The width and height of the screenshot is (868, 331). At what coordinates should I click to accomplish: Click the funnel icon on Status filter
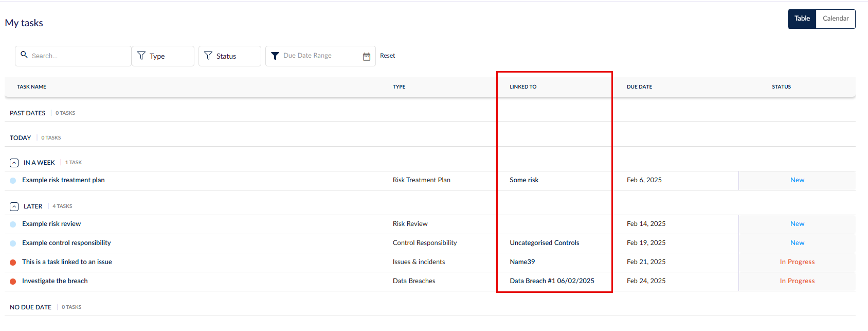(208, 56)
